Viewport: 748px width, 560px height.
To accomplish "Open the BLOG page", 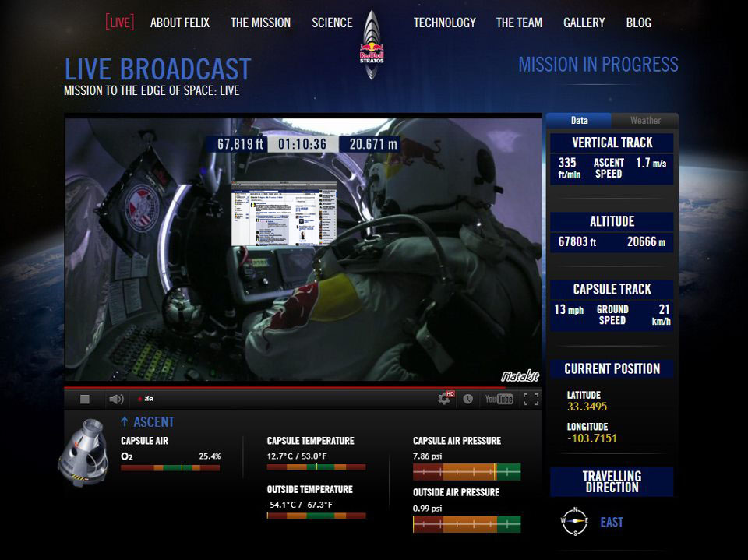I will click(639, 23).
